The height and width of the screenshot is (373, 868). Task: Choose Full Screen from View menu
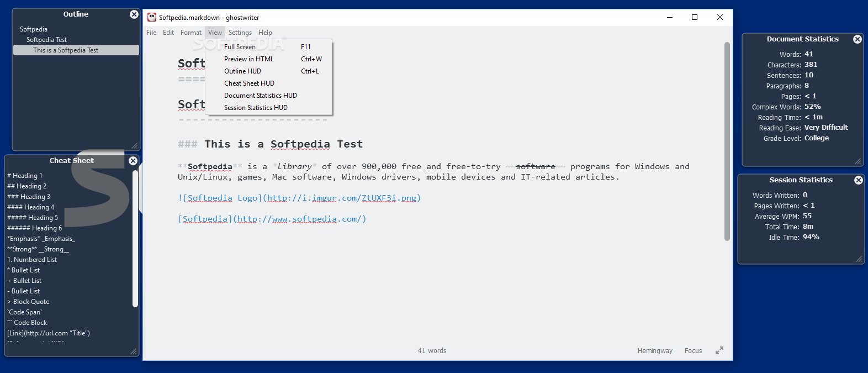click(269, 47)
